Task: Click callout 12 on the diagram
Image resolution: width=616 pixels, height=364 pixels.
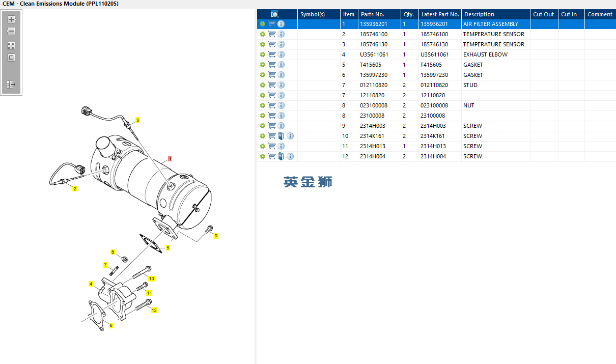Action: pyautogui.click(x=154, y=310)
